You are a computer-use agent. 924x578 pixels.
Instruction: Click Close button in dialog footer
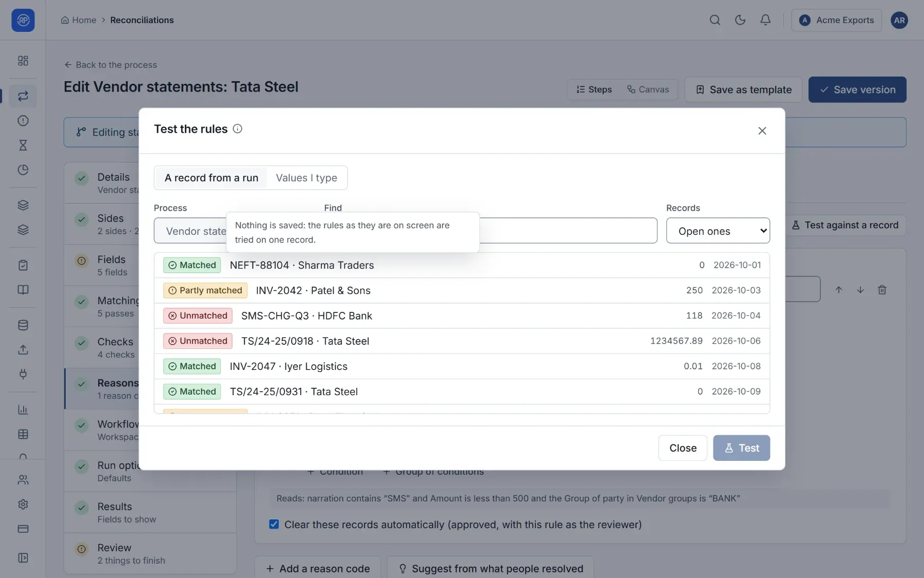pyautogui.click(x=683, y=448)
